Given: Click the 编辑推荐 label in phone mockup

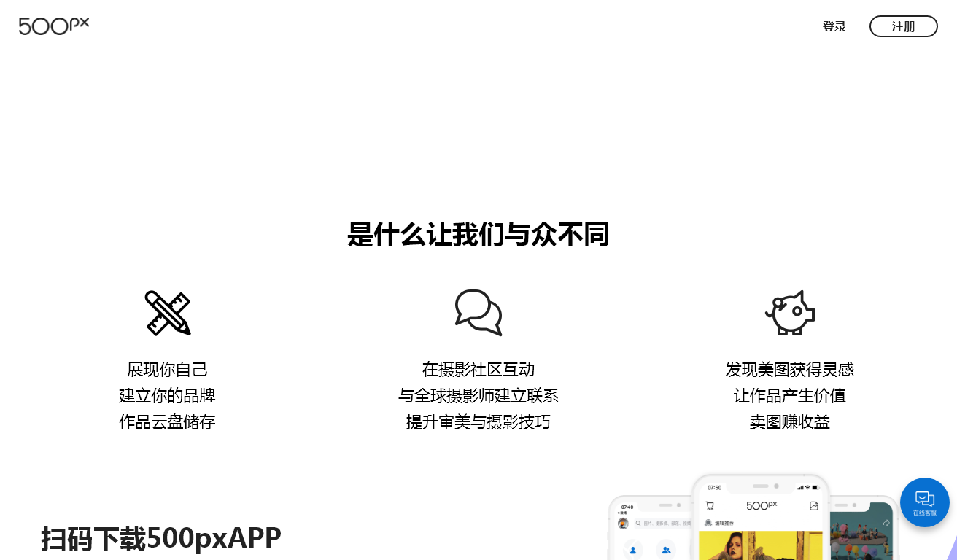Looking at the screenshot, I should coord(724,523).
